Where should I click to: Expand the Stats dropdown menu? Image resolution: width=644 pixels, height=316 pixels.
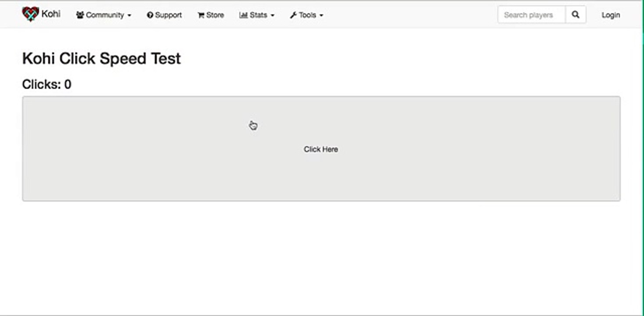point(257,15)
